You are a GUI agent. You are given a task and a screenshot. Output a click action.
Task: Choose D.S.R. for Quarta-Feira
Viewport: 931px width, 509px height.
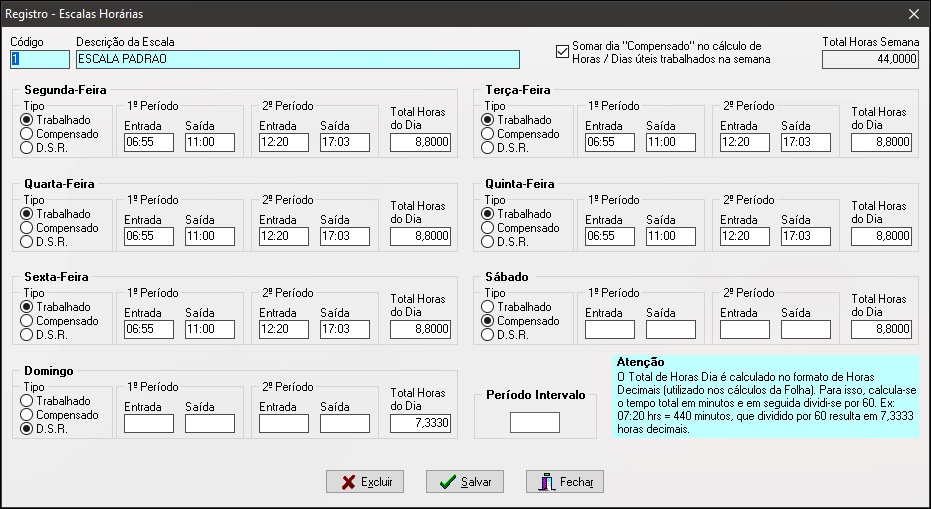tap(27, 242)
